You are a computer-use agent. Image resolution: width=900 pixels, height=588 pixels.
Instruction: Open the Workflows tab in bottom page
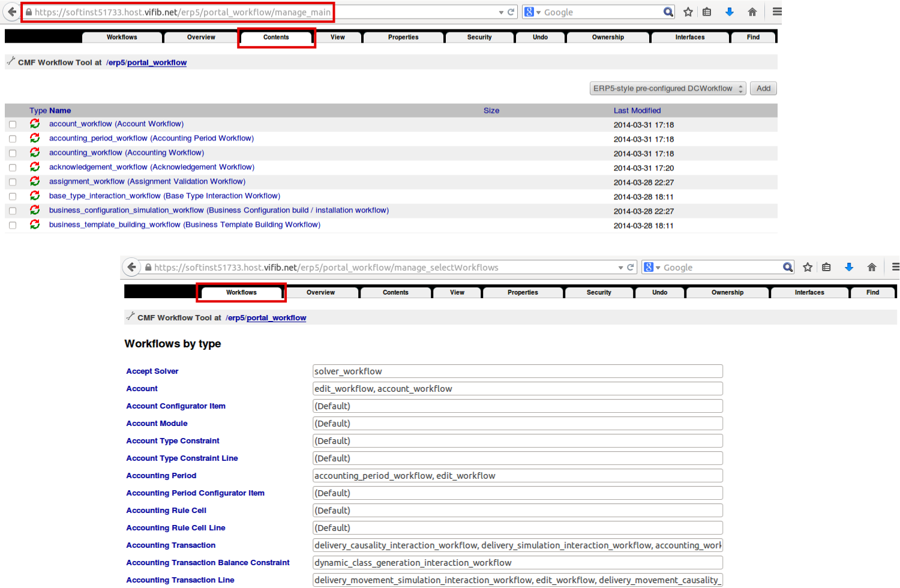pos(241,293)
